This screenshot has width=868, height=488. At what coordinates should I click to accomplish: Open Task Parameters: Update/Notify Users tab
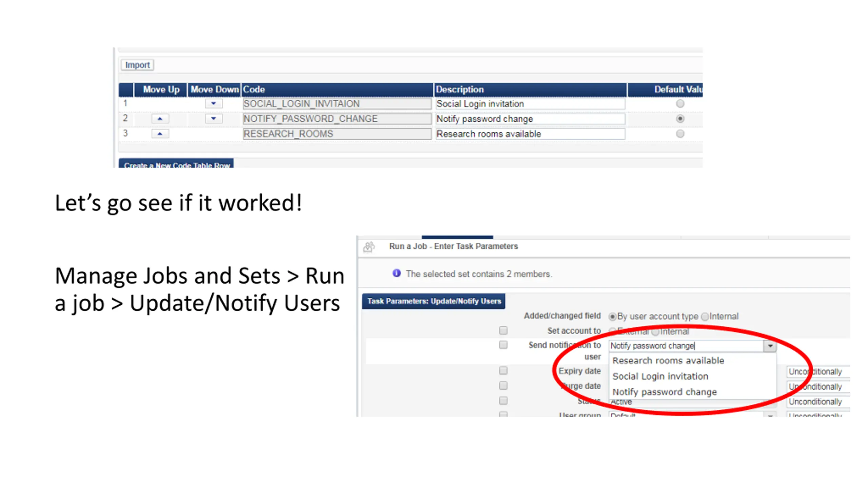[433, 301]
